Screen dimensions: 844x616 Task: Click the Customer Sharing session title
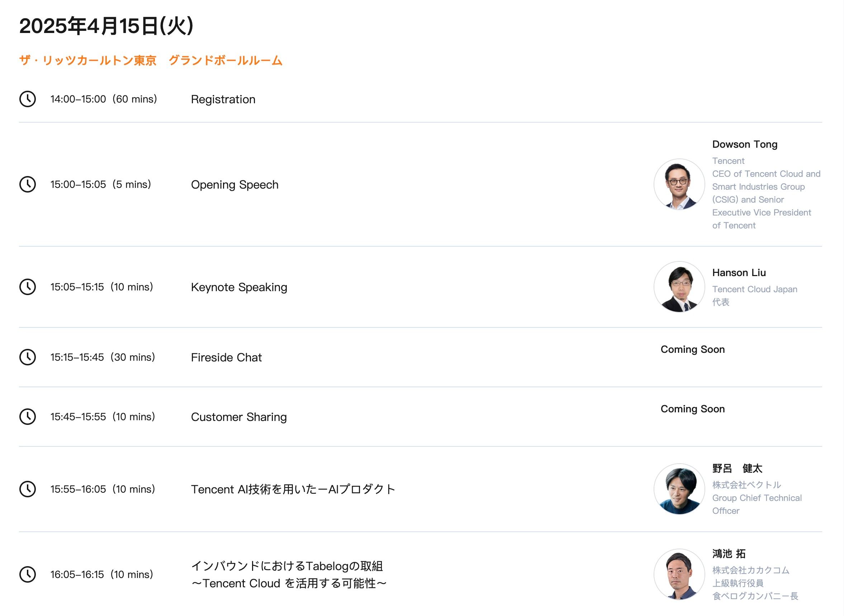(x=238, y=417)
